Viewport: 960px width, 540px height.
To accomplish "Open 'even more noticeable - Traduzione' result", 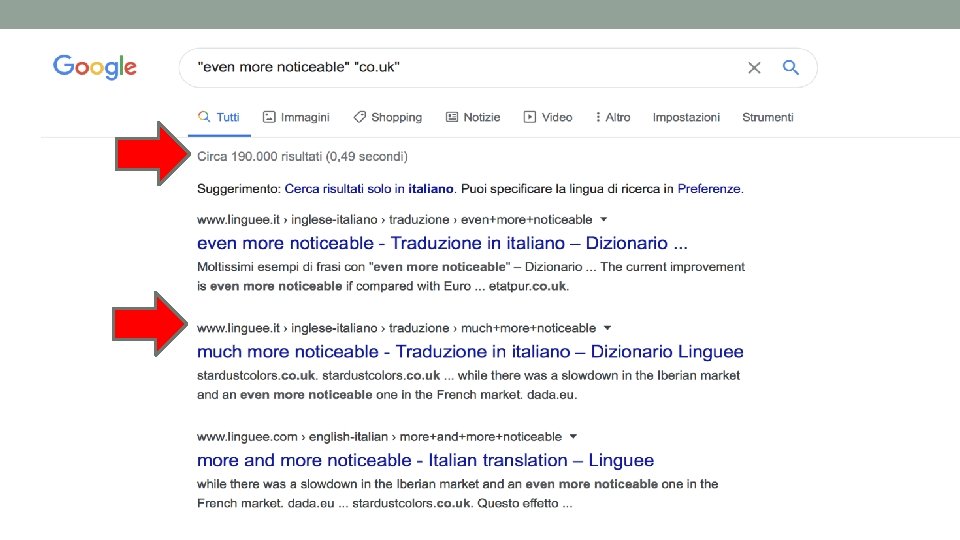I will pyautogui.click(x=442, y=243).
